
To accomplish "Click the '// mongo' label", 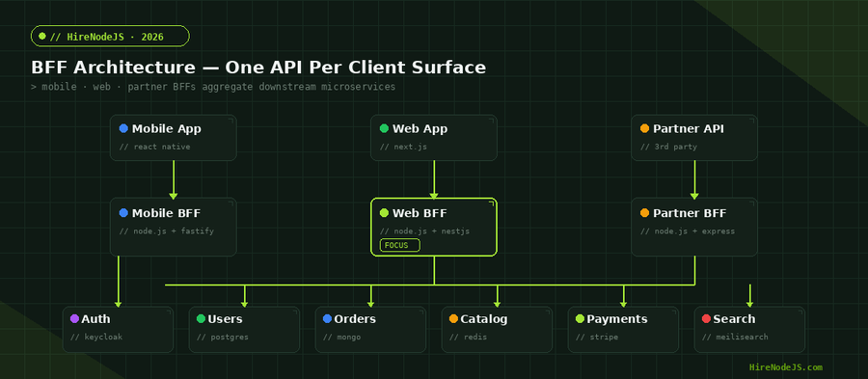I will [x=341, y=337].
